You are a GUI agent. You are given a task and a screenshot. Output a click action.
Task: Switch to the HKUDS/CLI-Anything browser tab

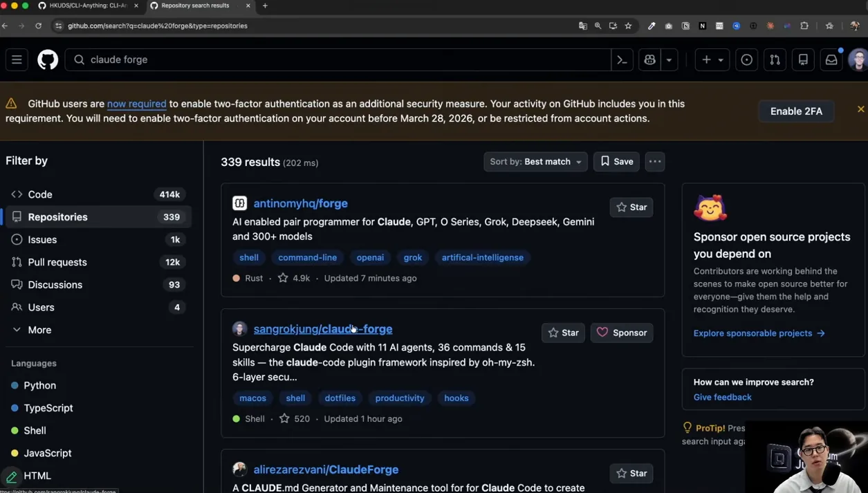click(88, 6)
